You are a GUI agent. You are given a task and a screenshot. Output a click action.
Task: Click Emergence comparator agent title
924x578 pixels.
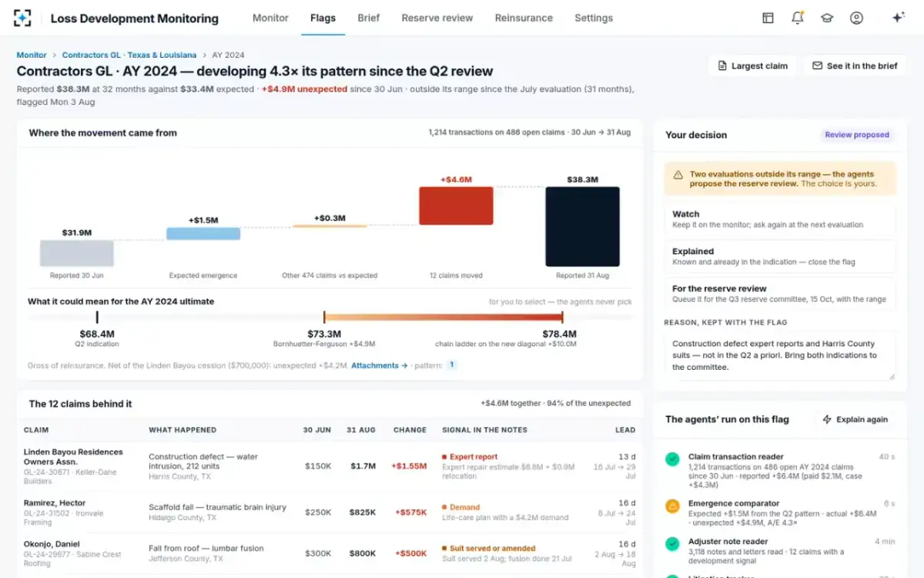[x=734, y=504]
